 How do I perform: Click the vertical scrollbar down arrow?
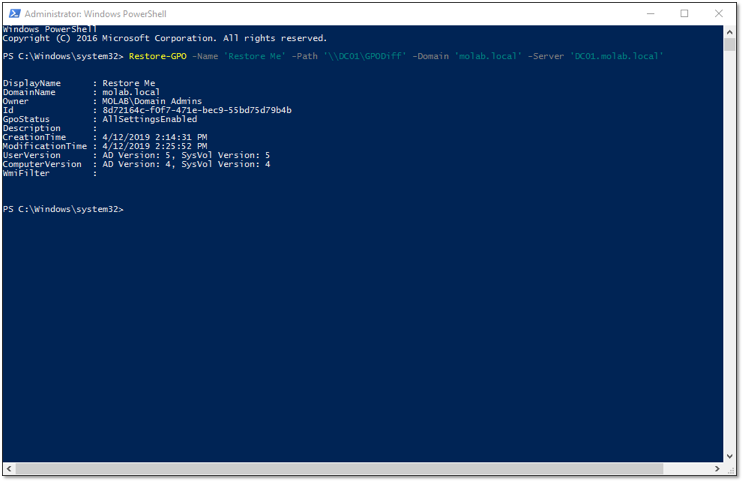tap(729, 455)
